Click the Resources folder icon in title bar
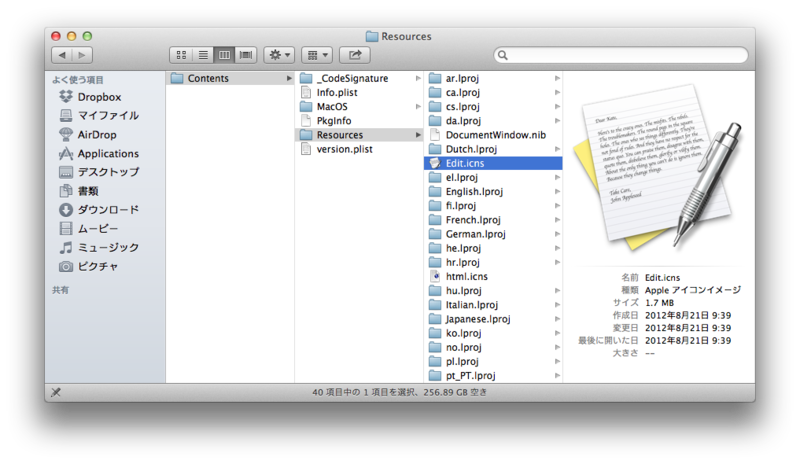Viewport: 800px width, 464px height. pyautogui.click(x=372, y=36)
